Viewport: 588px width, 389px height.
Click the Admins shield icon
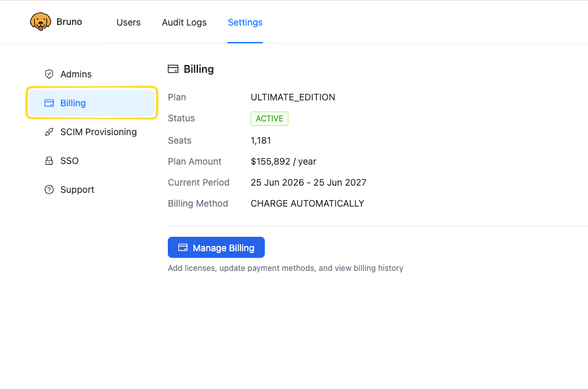[x=49, y=74]
